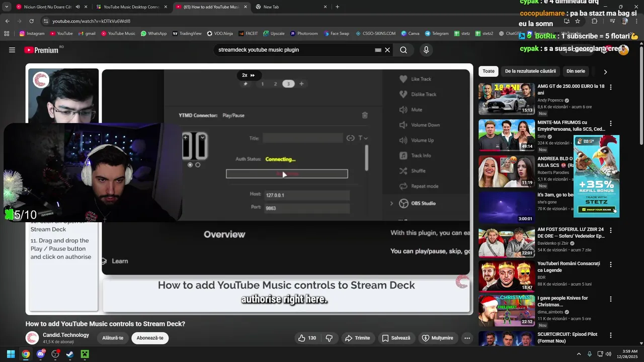Open the YouTube hamburger guide menu
The image size is (644, 362).
pyautogui.click(x=12, y=50)
